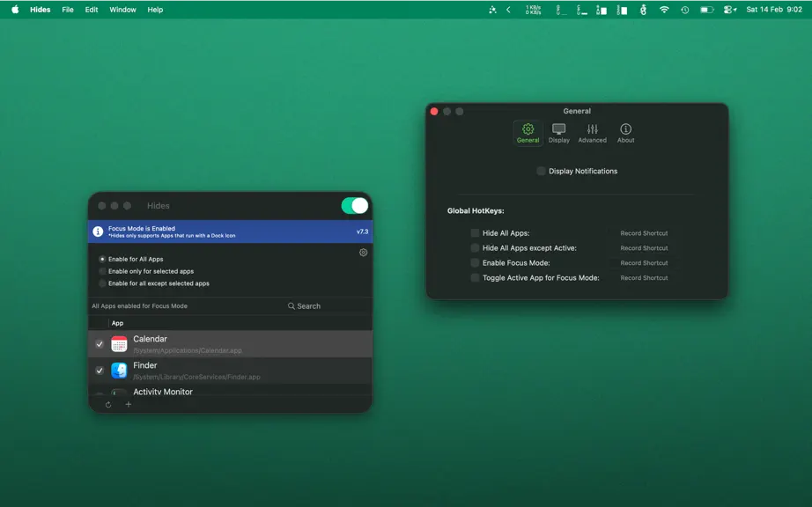
Task: Click the Calendar.app path text
Action: point(188,350)
